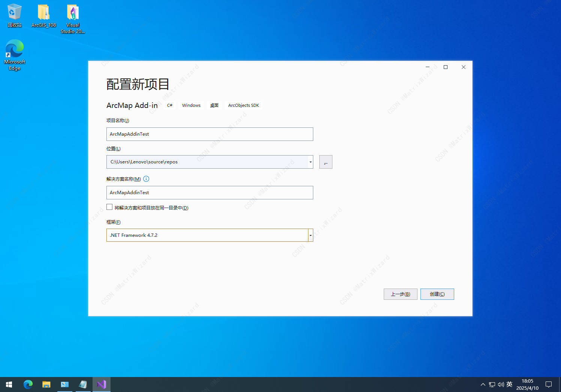
Task: Expand the 框架 framework dropdown arrow
Action: click(x=310, y=235)
